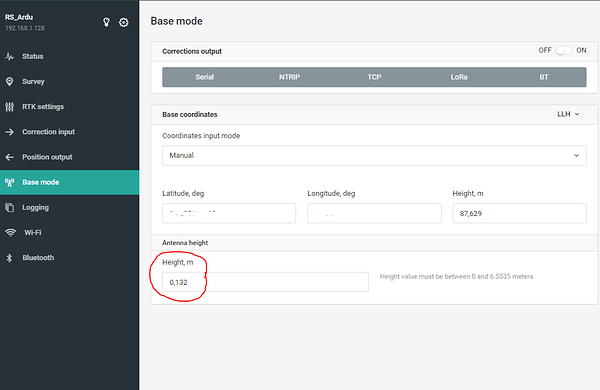Open the Logging page
Viewport: 600px width, 390px height.
[69, 207]
